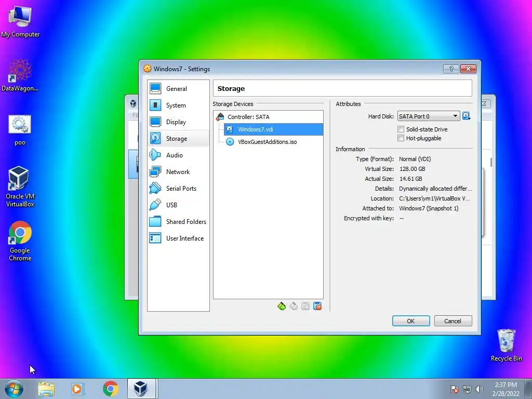Open the General settings category
This screenshot has height=399, width=532.
pos(178,88)
